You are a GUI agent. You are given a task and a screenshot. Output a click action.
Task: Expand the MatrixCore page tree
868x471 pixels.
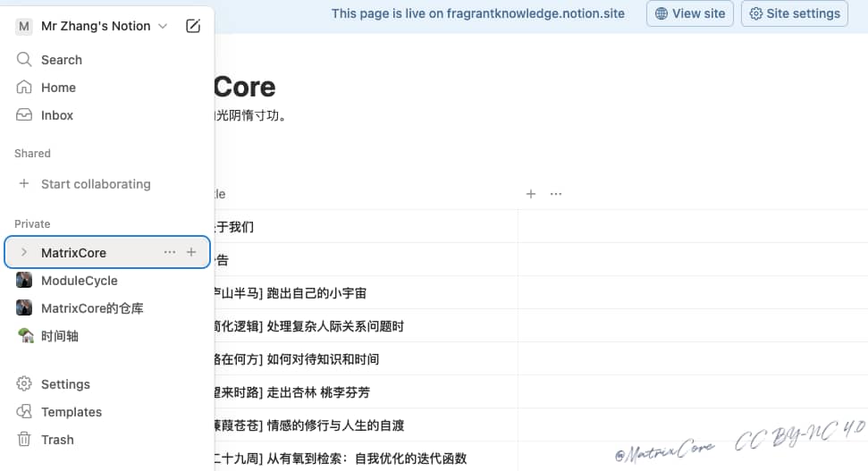(24, 253)
